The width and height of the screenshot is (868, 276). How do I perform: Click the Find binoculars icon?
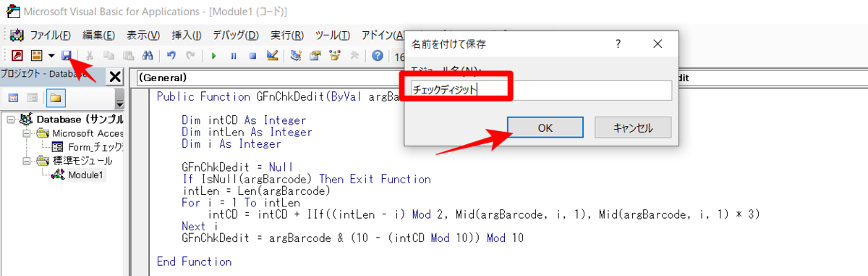point(148,55)
